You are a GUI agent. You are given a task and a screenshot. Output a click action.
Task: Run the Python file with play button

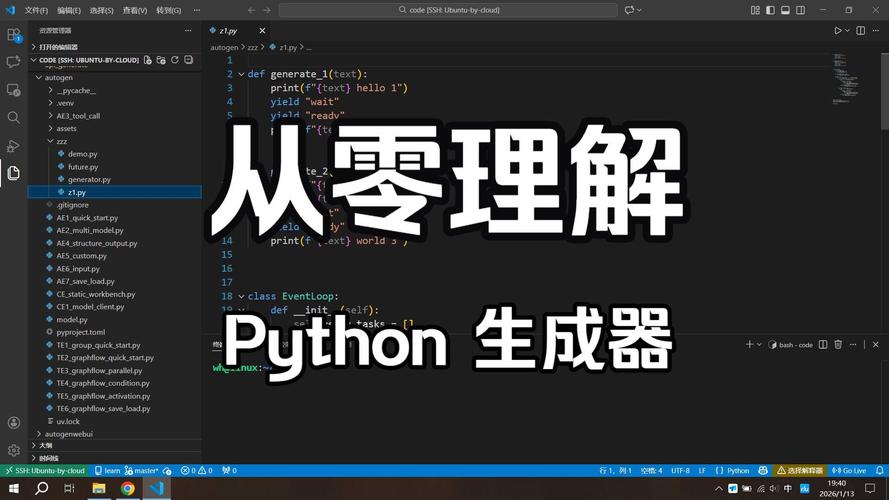coord(837,31)
